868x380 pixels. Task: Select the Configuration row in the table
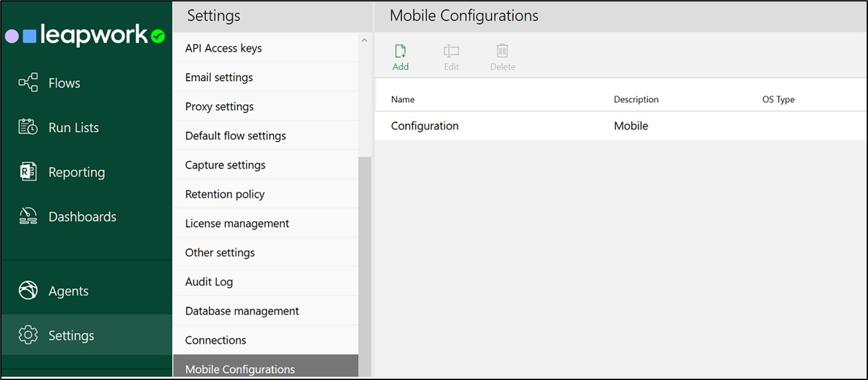tap(424, 126)
